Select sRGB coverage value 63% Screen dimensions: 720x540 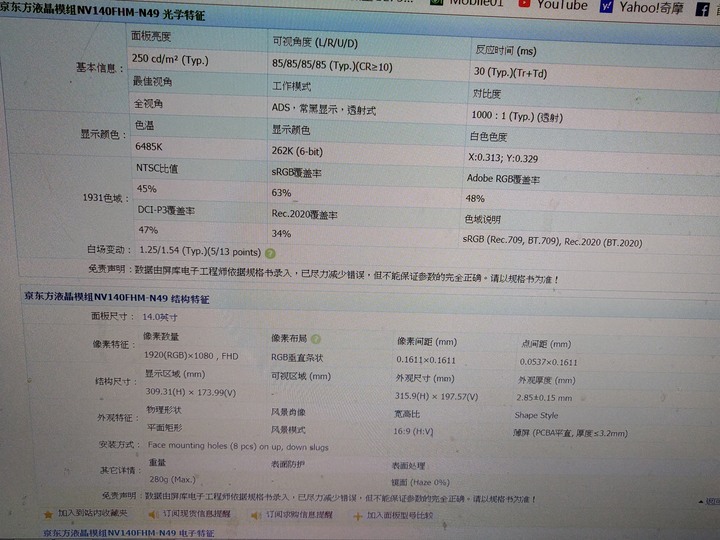281,193
